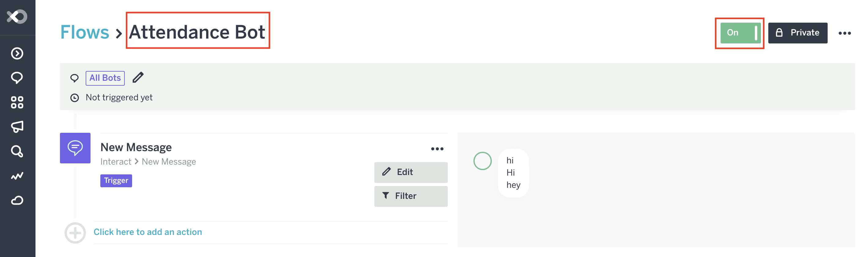The height and width of the screenshot is (257, 868).
Task: Open the chat bubble sidebar icon
Action: tap(17, 78)
